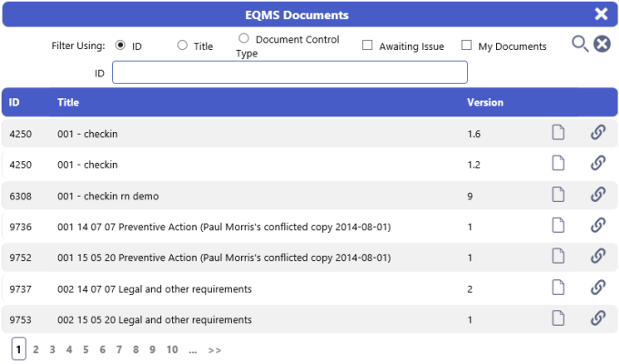Click the search magnifier icon
Viewport: 619px width, 364px height.
click(x=580, y=44)
